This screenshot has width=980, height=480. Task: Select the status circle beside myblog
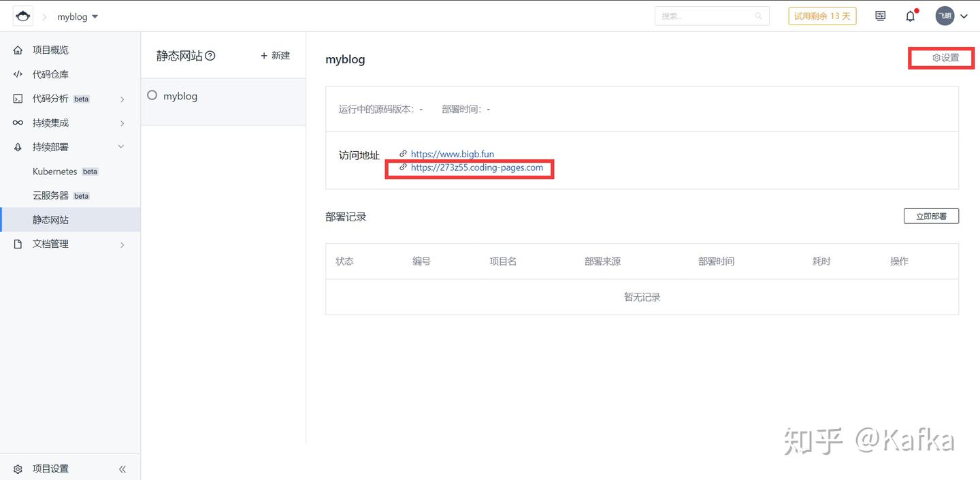coord(152,95)
